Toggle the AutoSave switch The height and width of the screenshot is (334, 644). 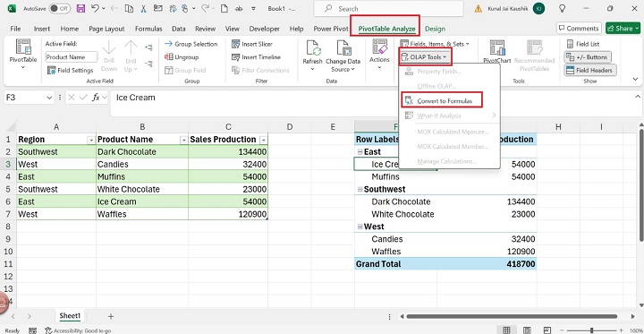pyautogui.click(x=60, y=8)
